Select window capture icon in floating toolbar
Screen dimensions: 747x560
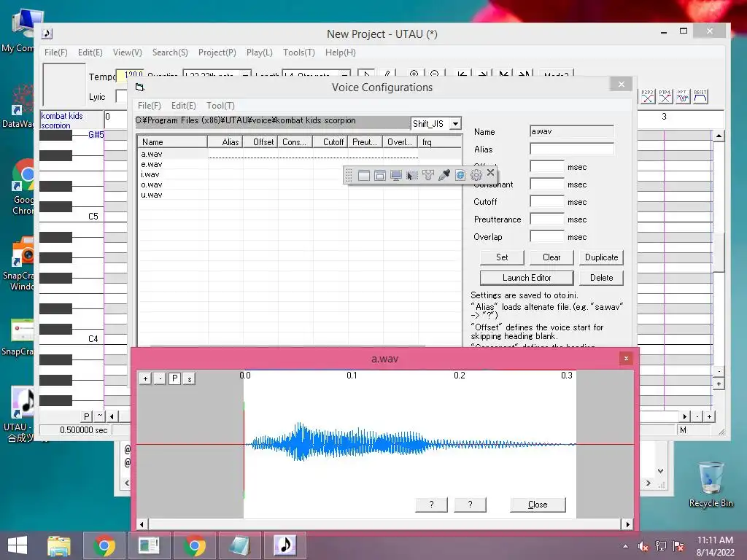click(x=364, y=175)
